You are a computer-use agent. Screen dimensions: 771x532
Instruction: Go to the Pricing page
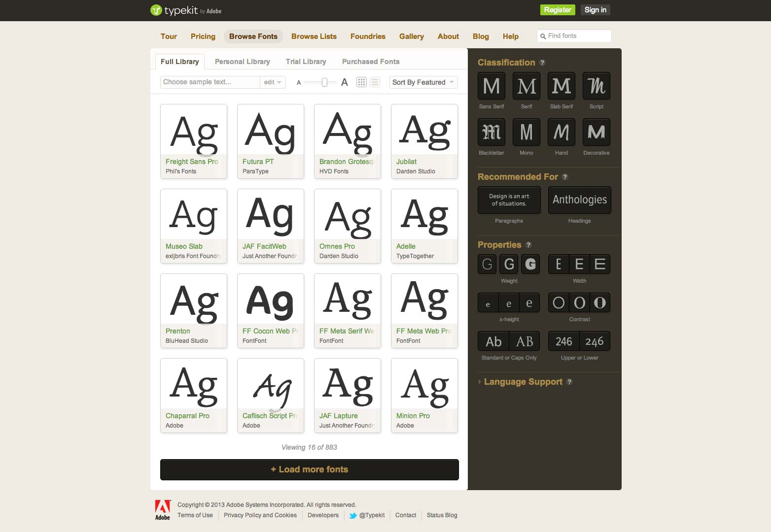203,36
